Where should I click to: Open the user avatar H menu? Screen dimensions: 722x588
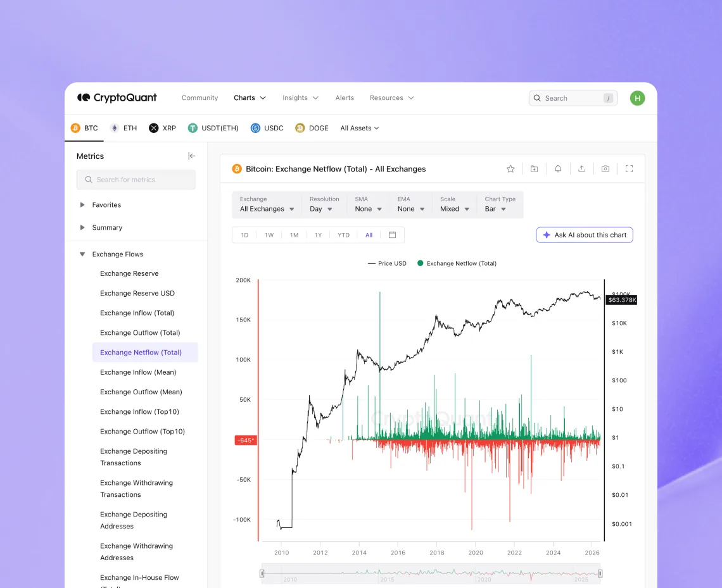(x=637, y=98)
